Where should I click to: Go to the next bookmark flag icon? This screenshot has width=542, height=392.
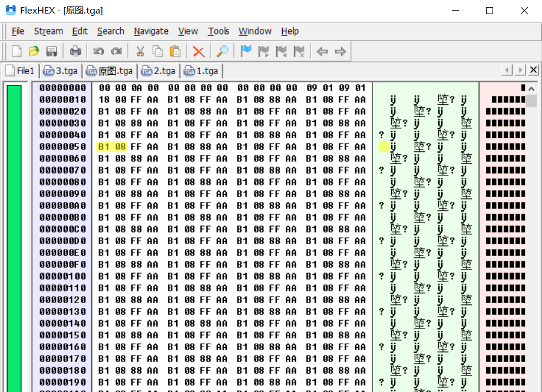[263, 51]
